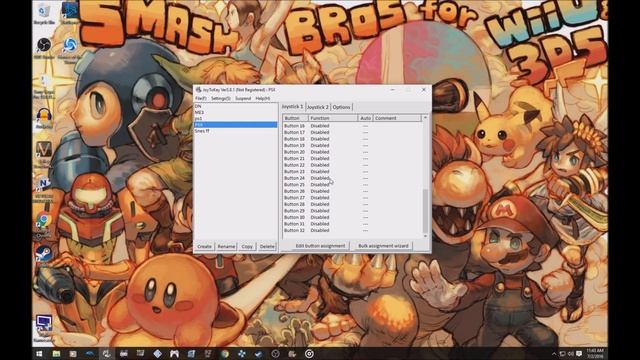Click the JoyToKey taskbar icon
The image size is (640, 360).
pyautogui.click(x=106, y=353)
